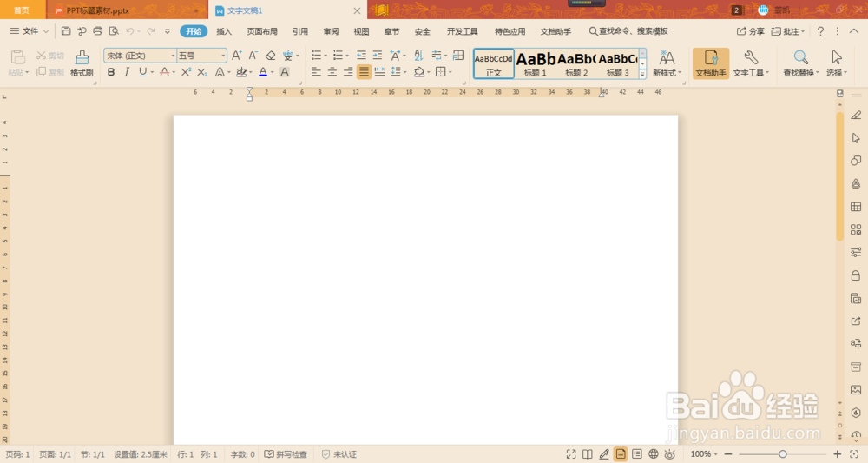Toggle Underline formatting

(x=143, y=72)
